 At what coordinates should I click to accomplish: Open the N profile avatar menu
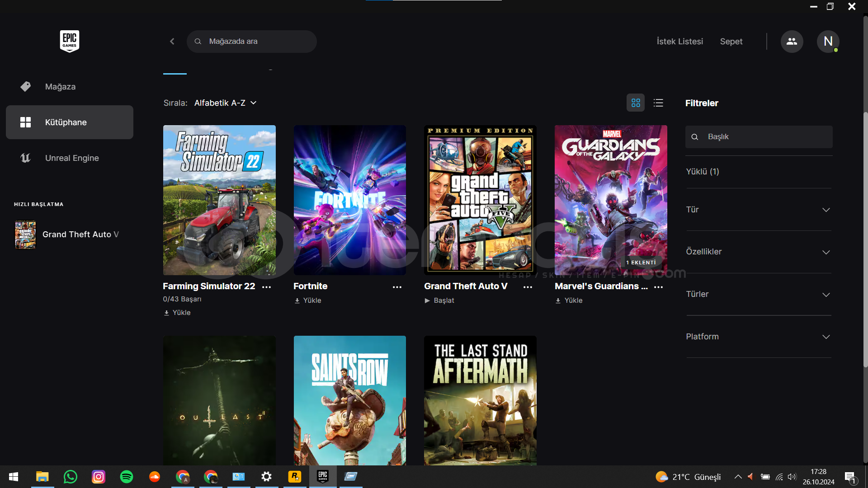(x=828, y=41)
